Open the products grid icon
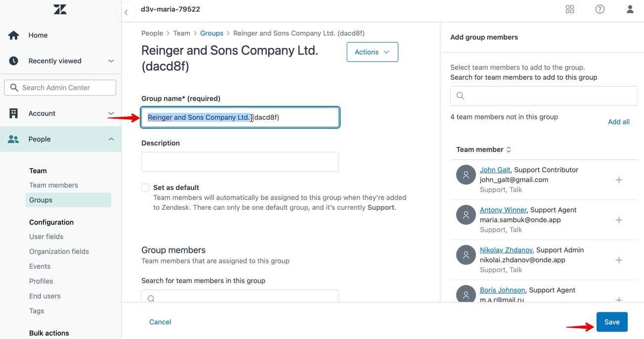 pos(570,9)
